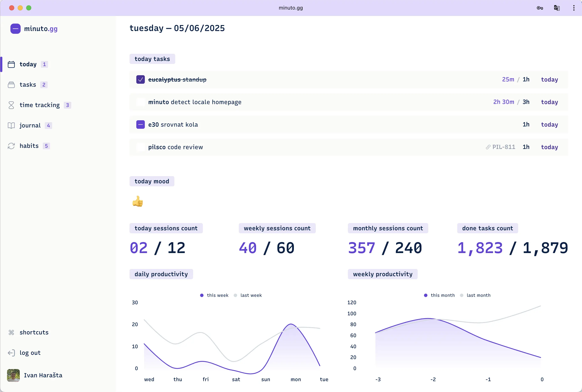This screenshot has width=582, height=392.
Task: Uncheck the completed eucalyptus standup task
Action: 140,79
